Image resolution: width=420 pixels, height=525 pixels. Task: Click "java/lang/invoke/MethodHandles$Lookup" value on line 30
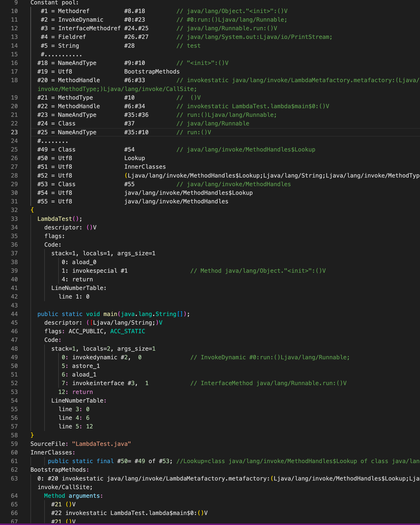(x=188, y=193)
